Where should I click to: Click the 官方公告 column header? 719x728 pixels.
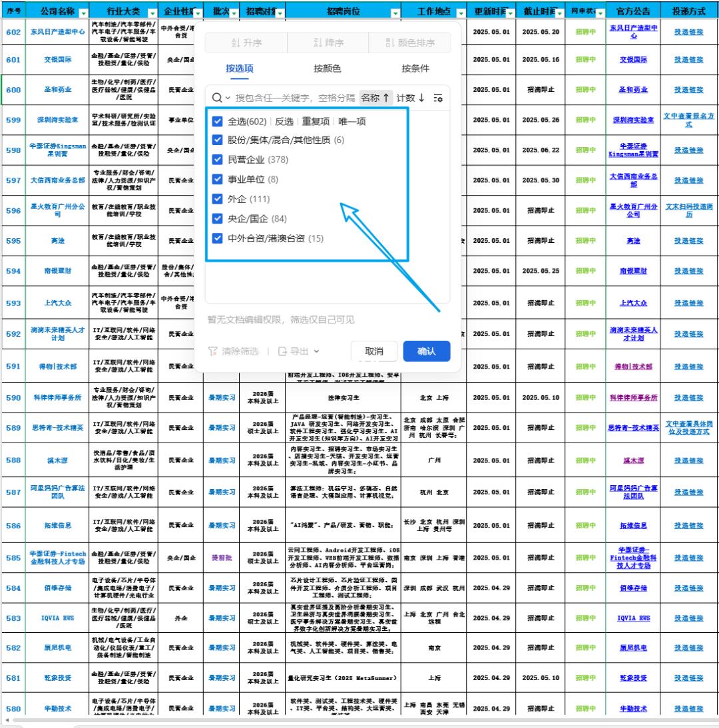click(x=633, y=11)
